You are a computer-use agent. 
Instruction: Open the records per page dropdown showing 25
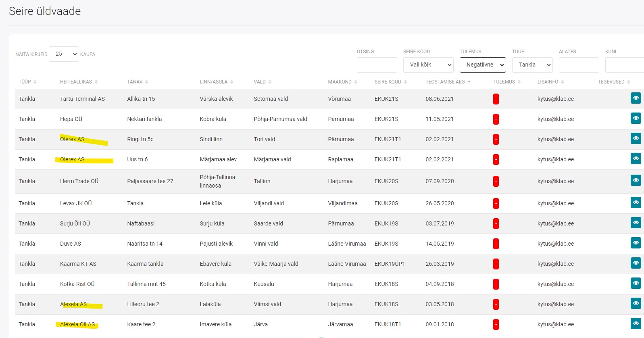pos(64,54)
